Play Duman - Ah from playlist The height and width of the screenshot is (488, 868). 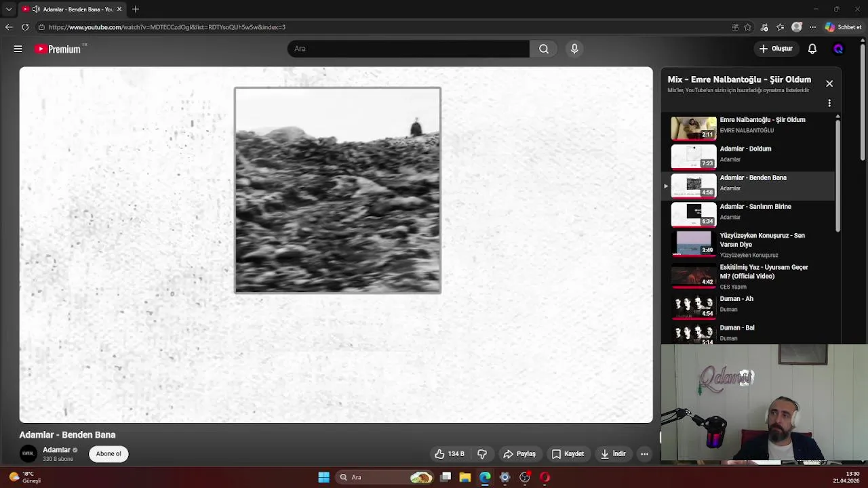[749, 306]
